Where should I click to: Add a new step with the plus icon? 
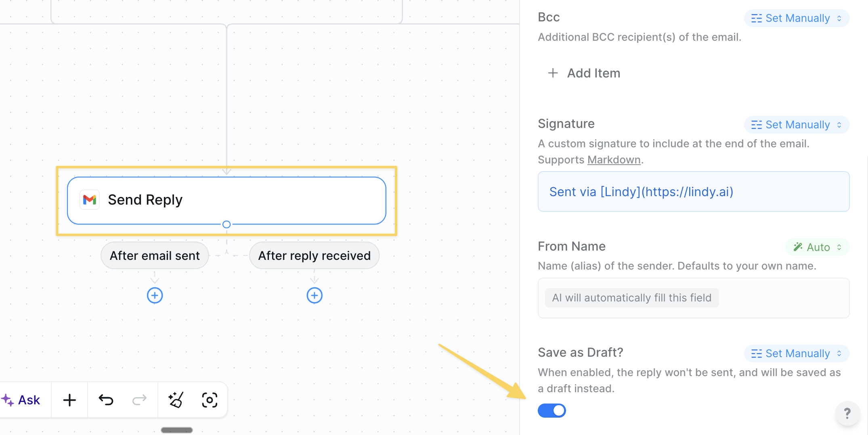click(69, 399)
